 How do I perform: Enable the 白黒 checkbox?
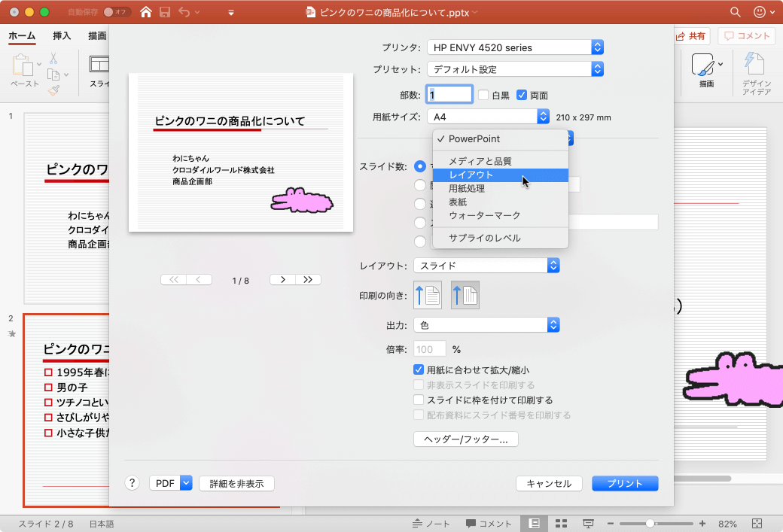pyautogui.click(x=483, y=95)
